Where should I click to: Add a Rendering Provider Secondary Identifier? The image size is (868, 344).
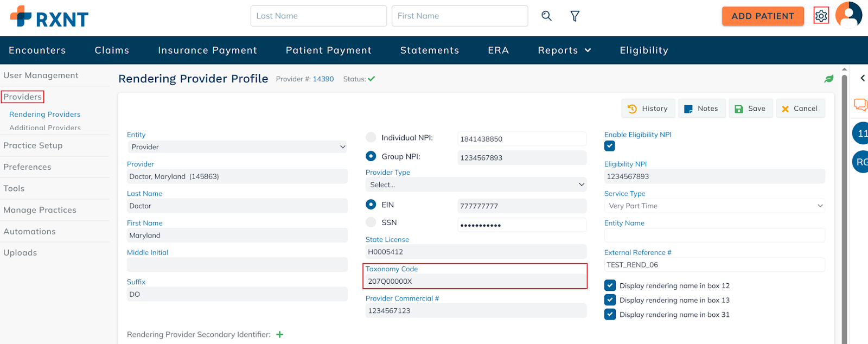(280, 335)
